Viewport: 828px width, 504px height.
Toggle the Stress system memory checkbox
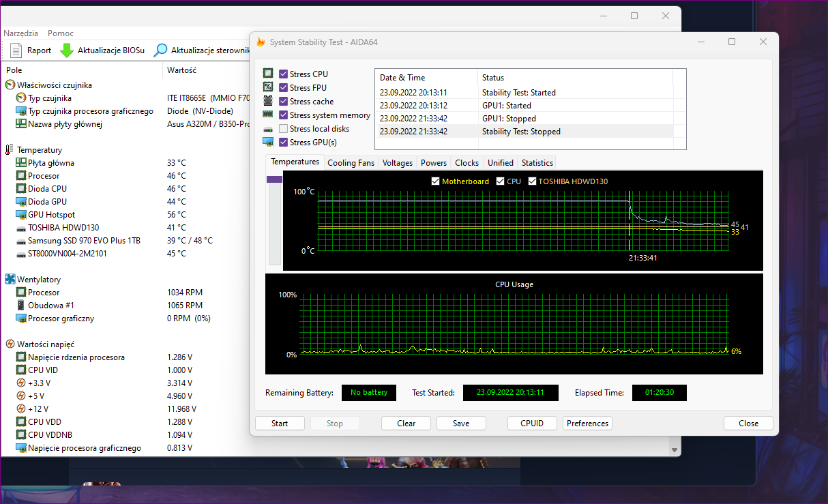pyautogui.click(x=284, y=115)
